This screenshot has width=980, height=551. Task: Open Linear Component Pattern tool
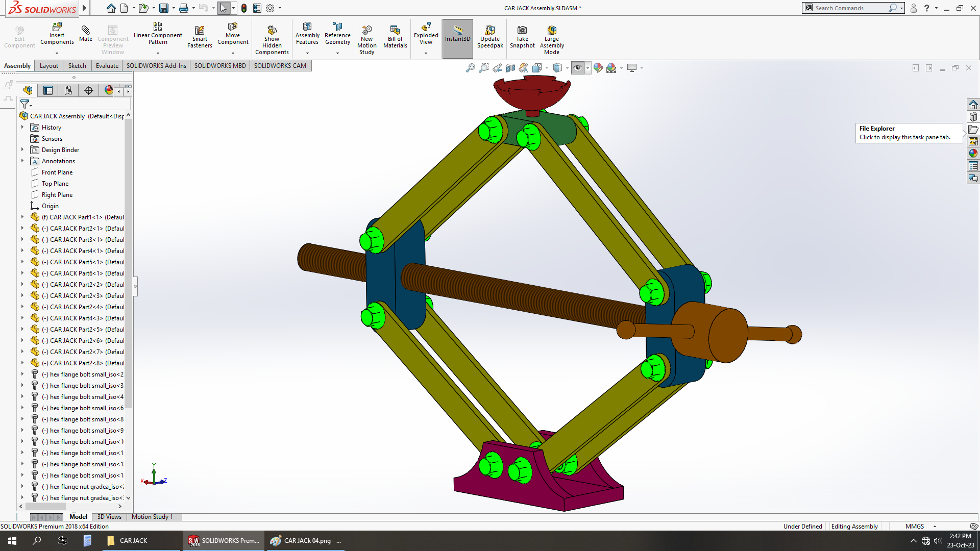[x=158, y=34]
